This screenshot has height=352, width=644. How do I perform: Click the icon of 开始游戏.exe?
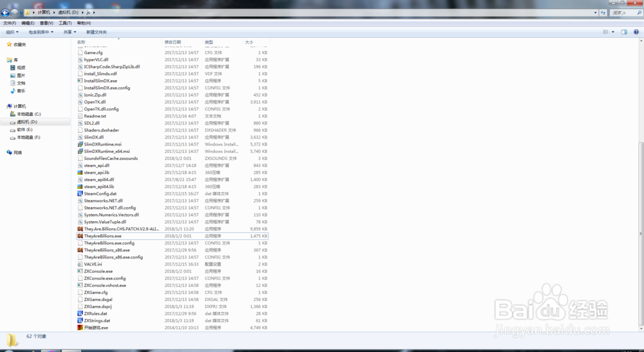80,328
